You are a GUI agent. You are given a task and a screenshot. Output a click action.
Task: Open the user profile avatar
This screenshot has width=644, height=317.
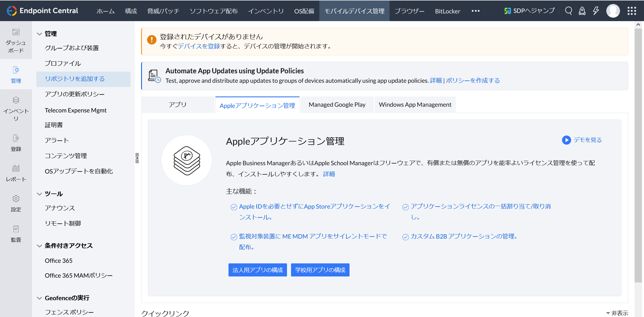click(x=613, y=11)
